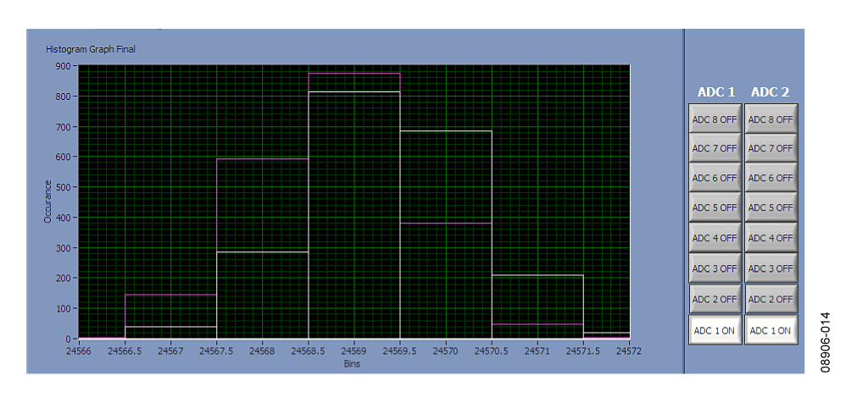
Task: Disable ADC 1 ON in ADC 1 column
Action: coord(715,330)
